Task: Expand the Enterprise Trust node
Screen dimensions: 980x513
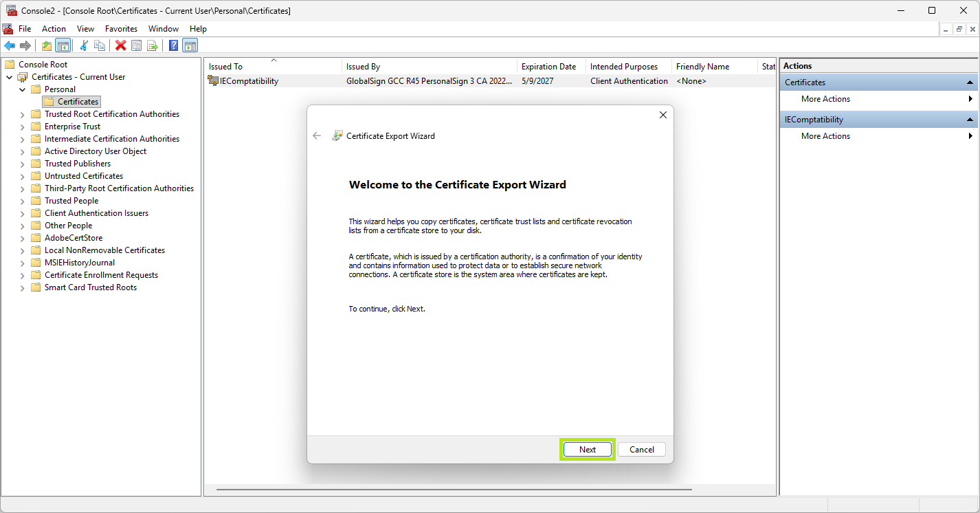Action: (23, 127)
